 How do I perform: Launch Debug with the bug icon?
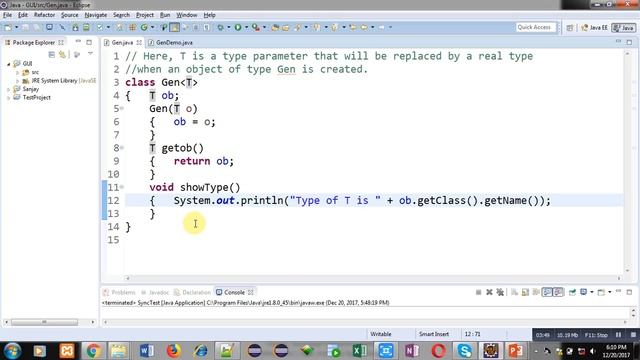[x=220, y=27]
